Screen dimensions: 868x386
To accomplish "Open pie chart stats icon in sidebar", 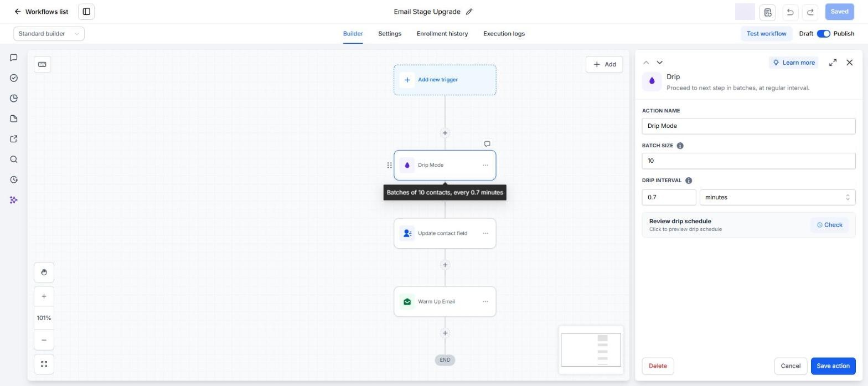I will (14, 99).
